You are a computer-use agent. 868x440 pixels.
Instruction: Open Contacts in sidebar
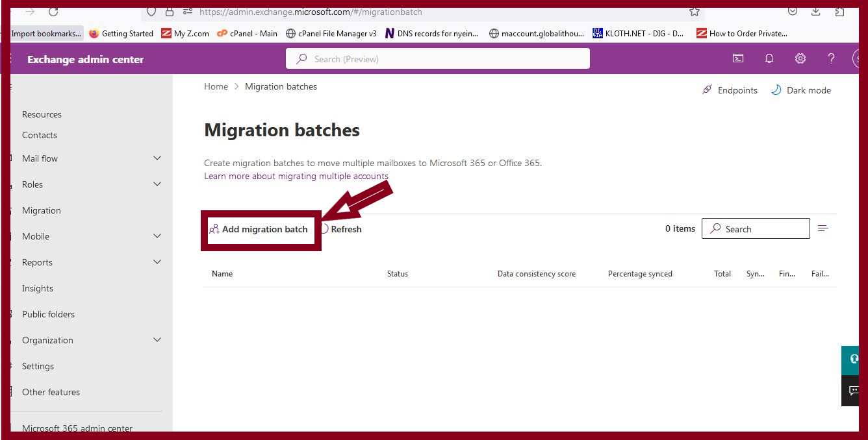[x=40, y=135]
